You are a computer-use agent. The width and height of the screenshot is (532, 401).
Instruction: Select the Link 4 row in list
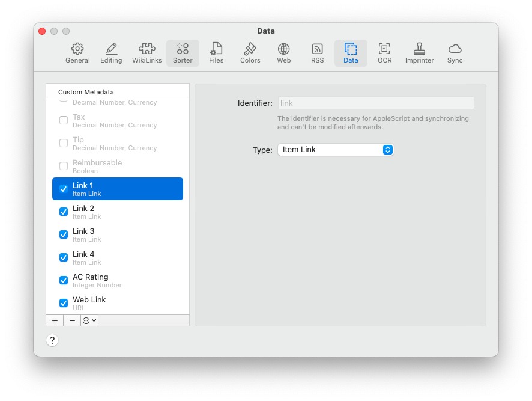click(x=118, y=257)
